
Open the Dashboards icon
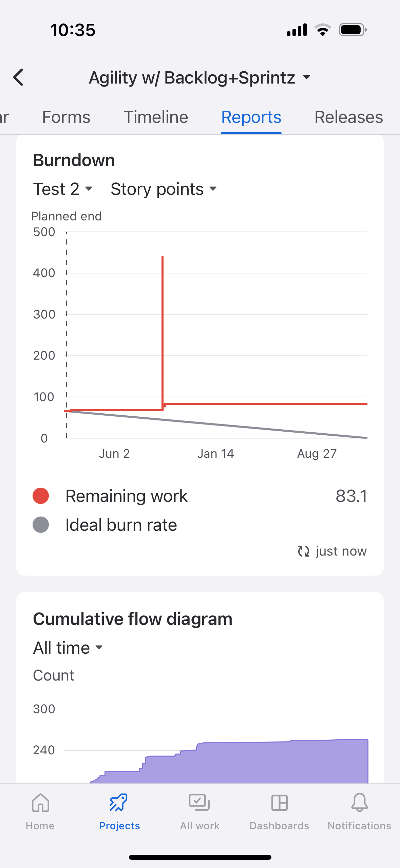279,803
